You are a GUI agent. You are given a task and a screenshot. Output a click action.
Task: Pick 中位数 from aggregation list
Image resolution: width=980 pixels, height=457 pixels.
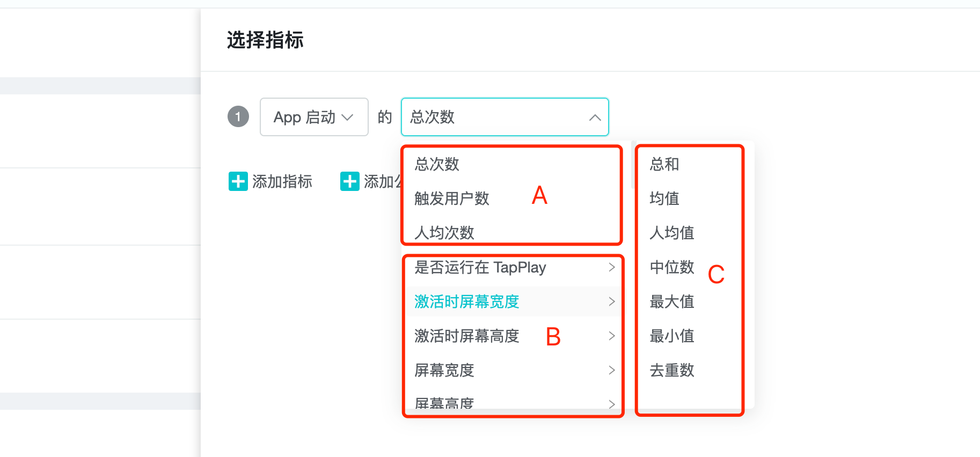672,267
